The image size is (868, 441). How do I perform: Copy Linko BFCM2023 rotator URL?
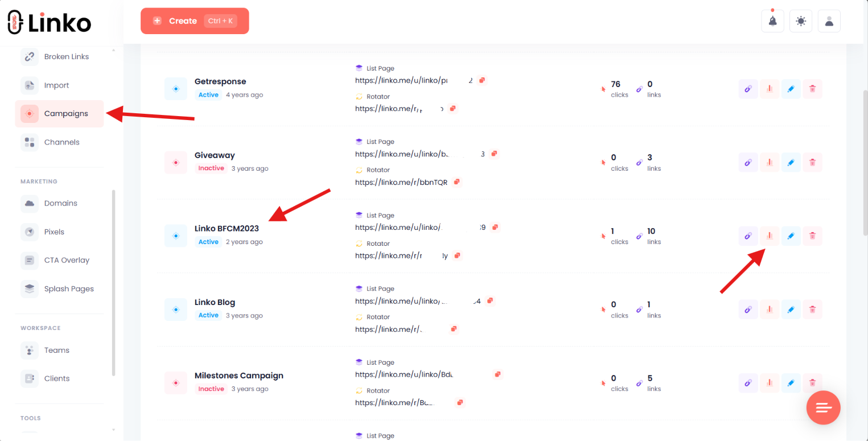click(x=457, y=255)
